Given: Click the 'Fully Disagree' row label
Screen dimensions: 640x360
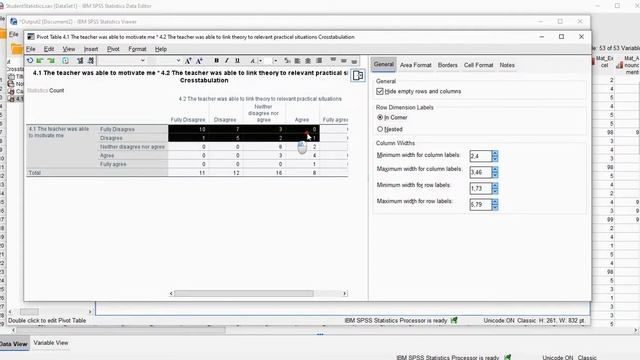Looking at the screenshot, I should (117, 129).
